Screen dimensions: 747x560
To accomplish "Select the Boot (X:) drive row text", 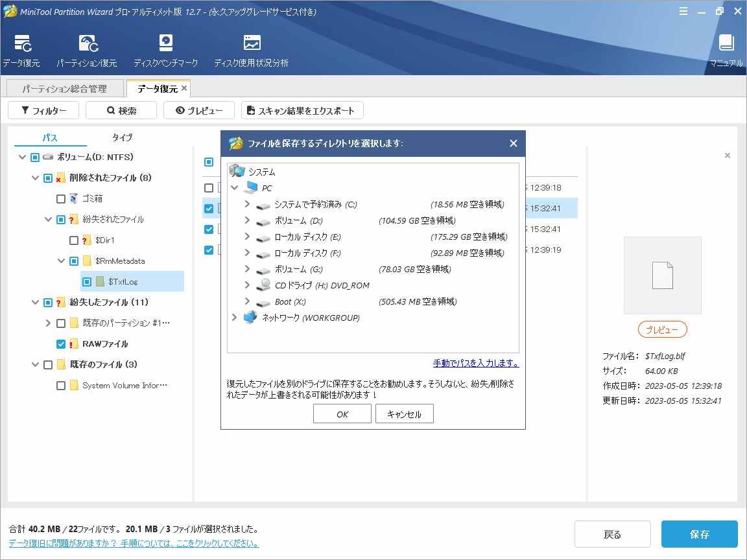I will pyautogui.click(x=290, y=302).
